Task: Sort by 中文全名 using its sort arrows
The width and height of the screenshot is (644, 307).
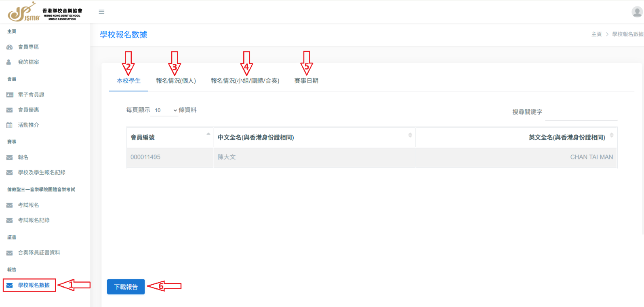Action: pos(410,135)
